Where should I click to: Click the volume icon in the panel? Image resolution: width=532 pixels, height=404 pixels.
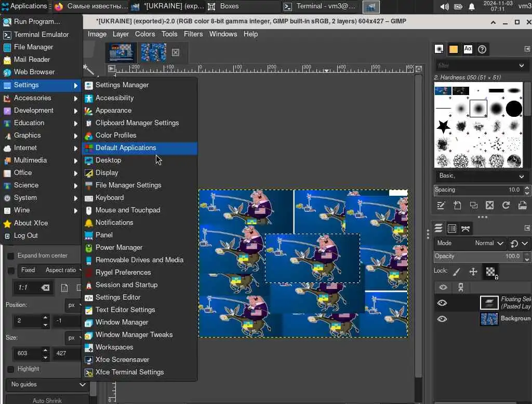444,6
